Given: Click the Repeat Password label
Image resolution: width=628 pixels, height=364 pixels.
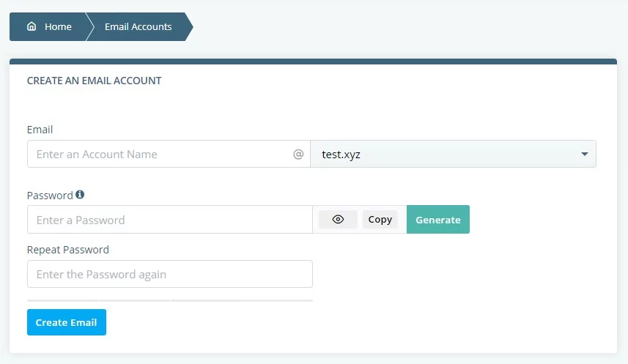Looking at the screenshot, I should pyautogui.click(x=68, y=250).
